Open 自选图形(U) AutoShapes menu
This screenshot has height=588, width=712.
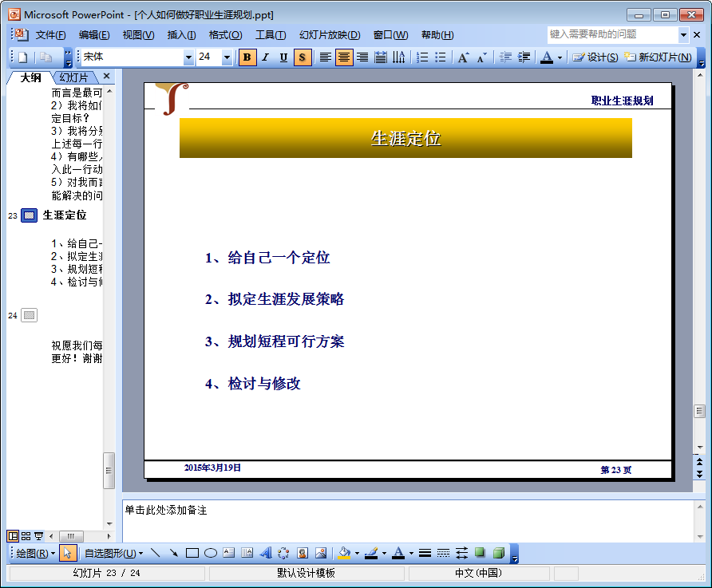[113, 554]
